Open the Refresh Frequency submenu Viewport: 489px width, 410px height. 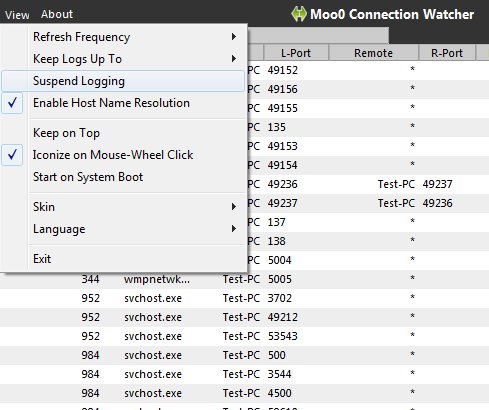pos(123,37)
